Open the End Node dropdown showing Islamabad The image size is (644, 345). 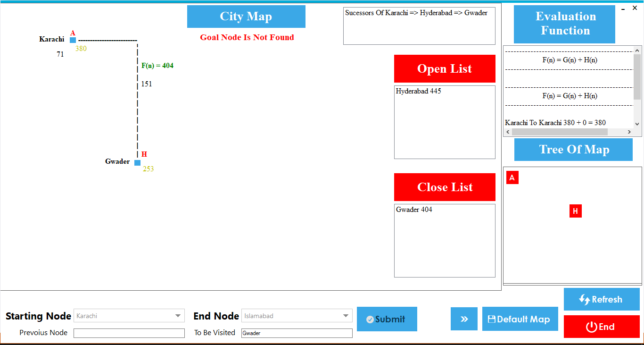click(297, 316)
